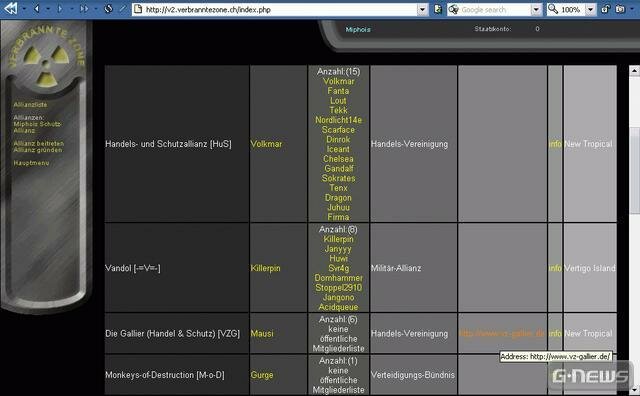Click the Google search engine icon

[x=453, y=9]
